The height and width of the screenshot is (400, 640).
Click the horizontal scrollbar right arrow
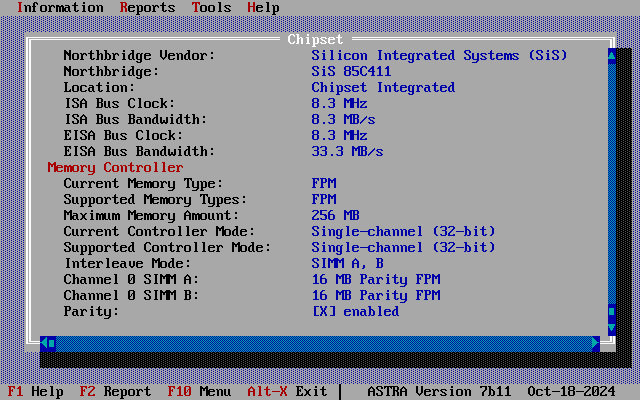pyautogui.click(x=596, y=343)
